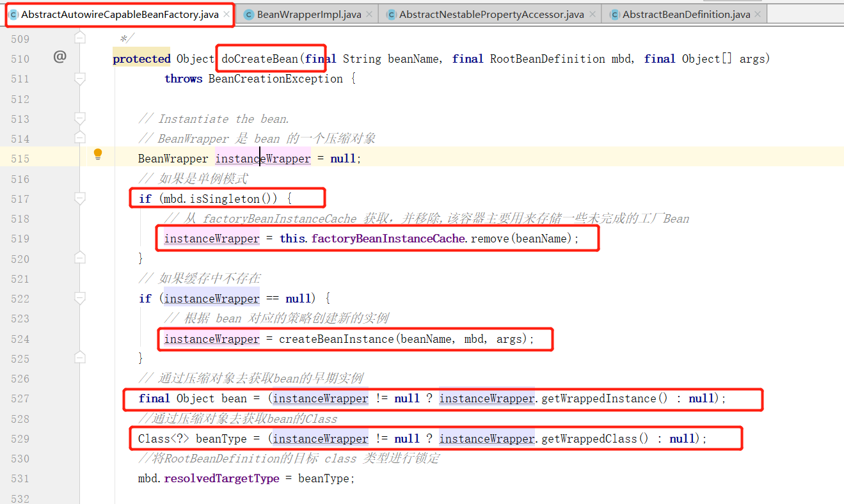Open the AbstractNestablePropertyAccessor.java tab

click(x=491, y=14)
